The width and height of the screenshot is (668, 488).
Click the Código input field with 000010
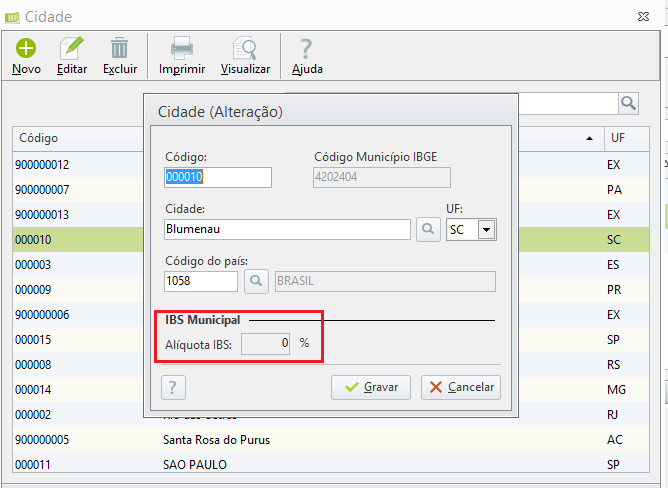pos(218,177)
